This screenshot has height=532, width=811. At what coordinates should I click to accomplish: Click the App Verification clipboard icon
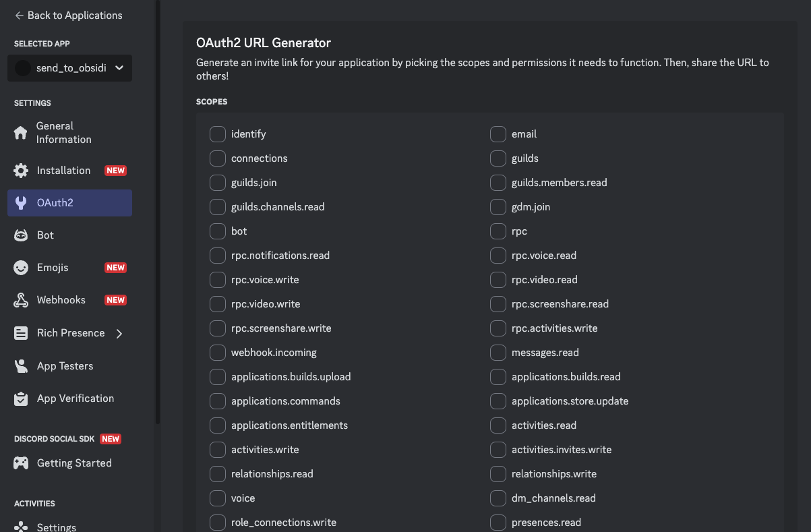coord(21,398)
